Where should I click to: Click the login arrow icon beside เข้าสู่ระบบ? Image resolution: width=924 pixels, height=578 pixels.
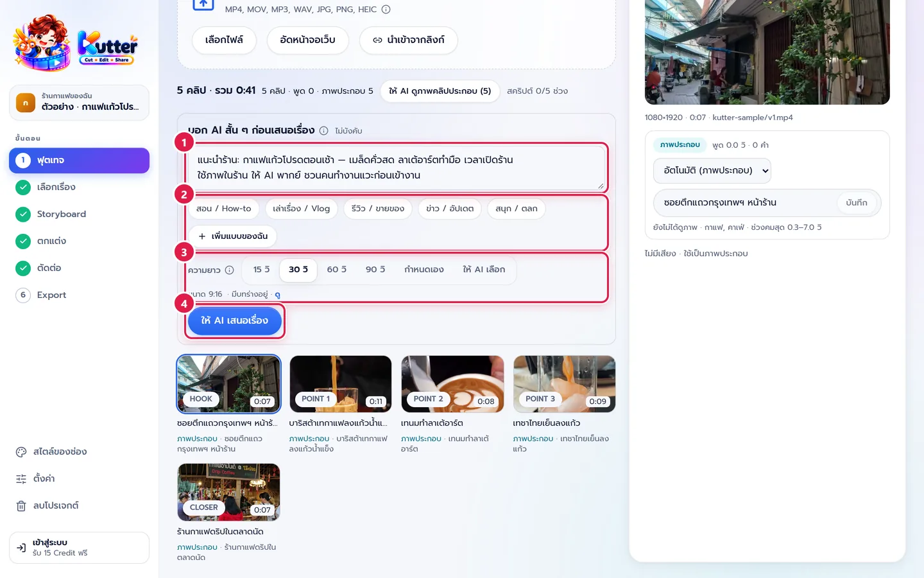(x=21, y=548)
